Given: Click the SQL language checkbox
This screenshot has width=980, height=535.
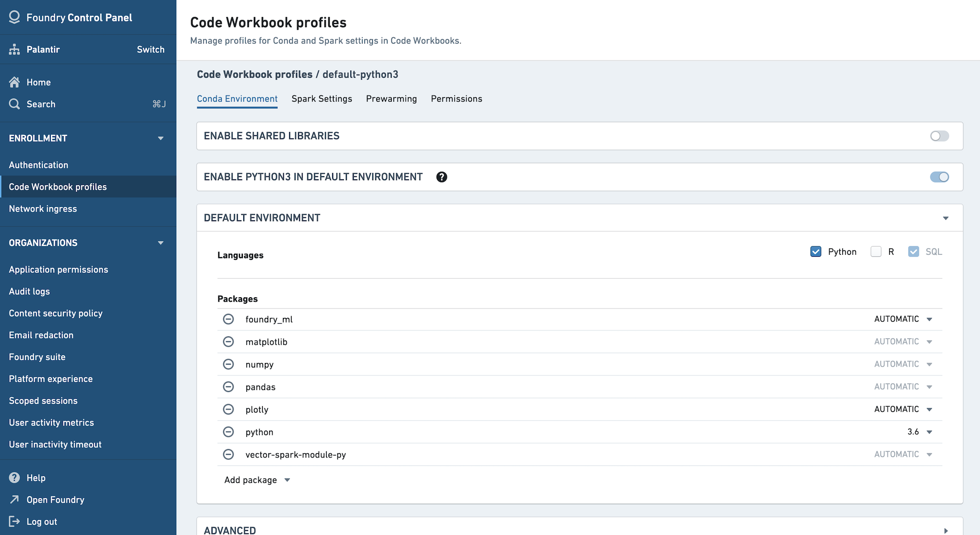Looking at the screenshot, I should [914, 251].
